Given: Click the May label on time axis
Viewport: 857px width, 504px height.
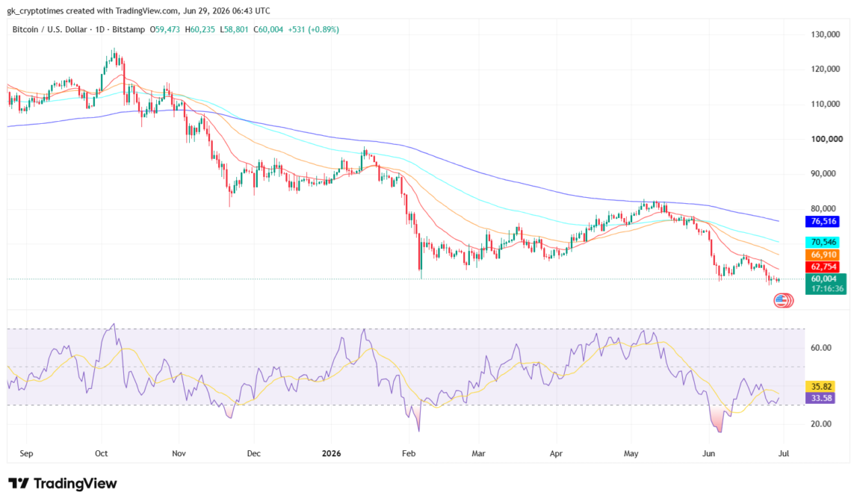Looking at the screenshot, I should (x=631, y=454).
